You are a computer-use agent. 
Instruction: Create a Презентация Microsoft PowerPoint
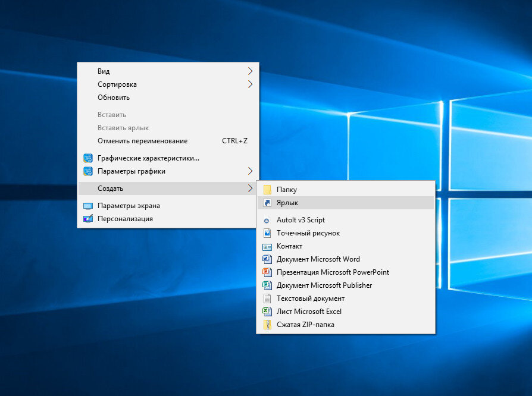click(346, 272)
